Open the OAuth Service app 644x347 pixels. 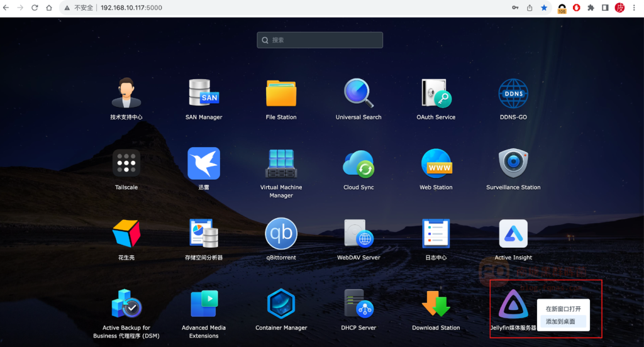click(x=436, y=94)
